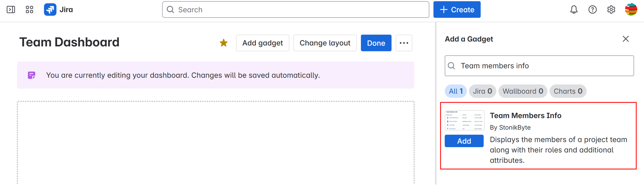Image resolution: width=644 pixels, height=186 pixels.
Task: Select the All gadgets filter tab
Action: (456, 91)
